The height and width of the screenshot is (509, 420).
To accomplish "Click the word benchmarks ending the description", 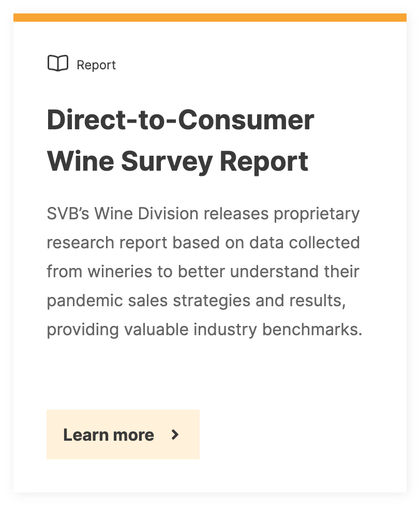I will click(312, 330).
